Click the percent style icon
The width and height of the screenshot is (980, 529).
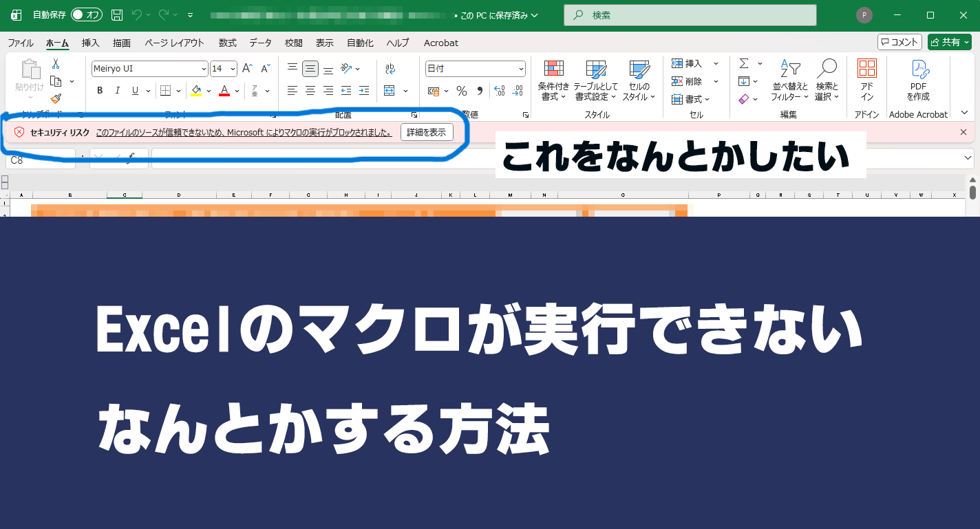click(462, 91)
